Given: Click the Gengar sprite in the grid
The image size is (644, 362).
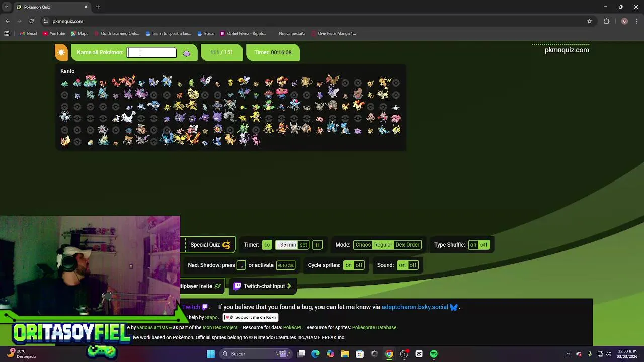Looking at the screenshot, I should (x=218, y=117).
